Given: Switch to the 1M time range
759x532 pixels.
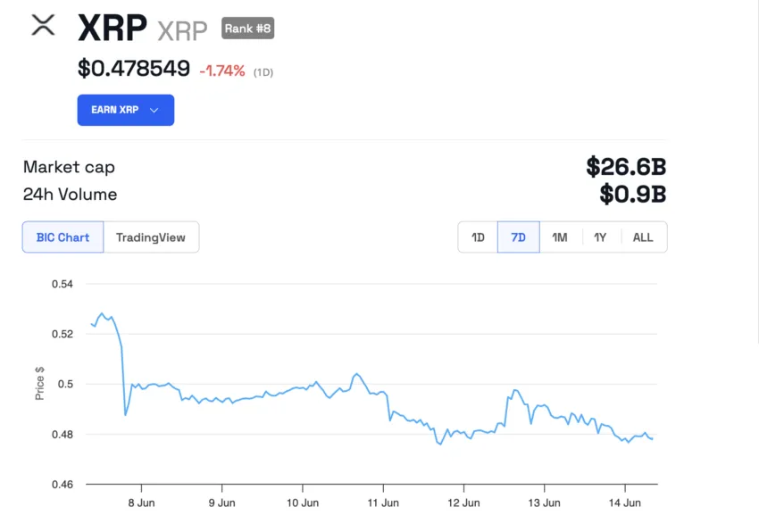Looking at the screenshot, I should [x=560, y=237].
